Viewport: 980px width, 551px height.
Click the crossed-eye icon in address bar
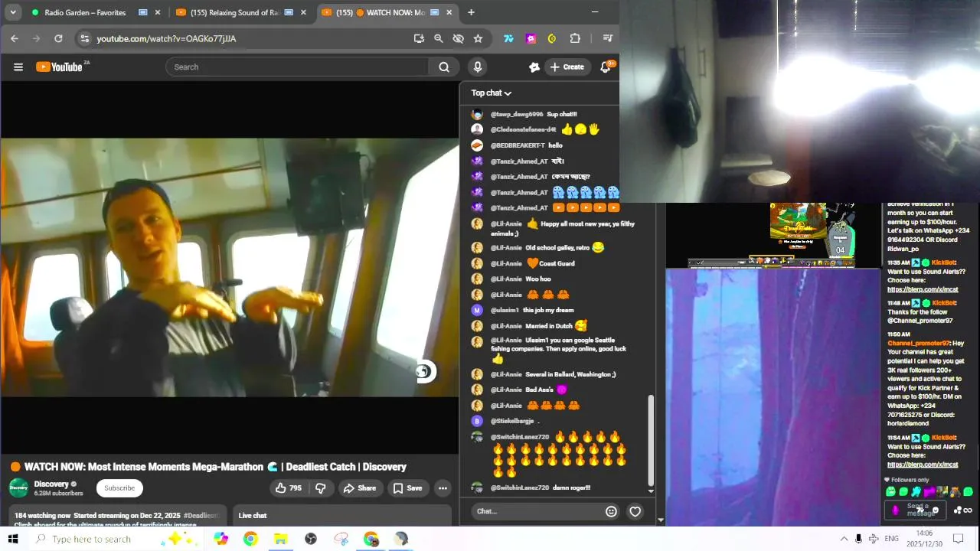(458, 38)
